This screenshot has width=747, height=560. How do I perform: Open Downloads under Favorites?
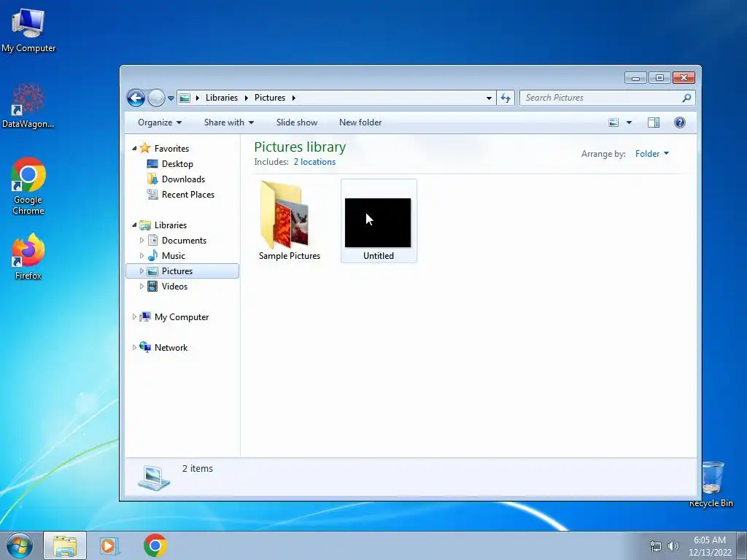183,179
